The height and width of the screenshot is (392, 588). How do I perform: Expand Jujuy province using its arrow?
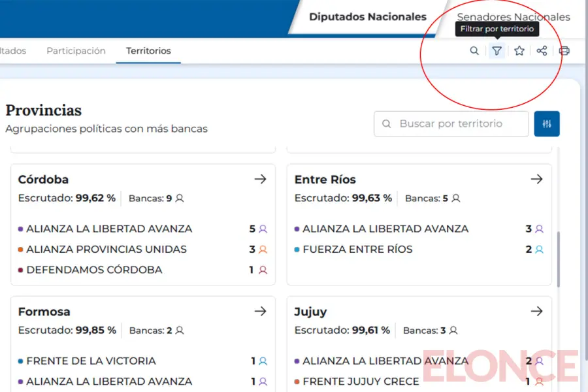coord(536,312)
